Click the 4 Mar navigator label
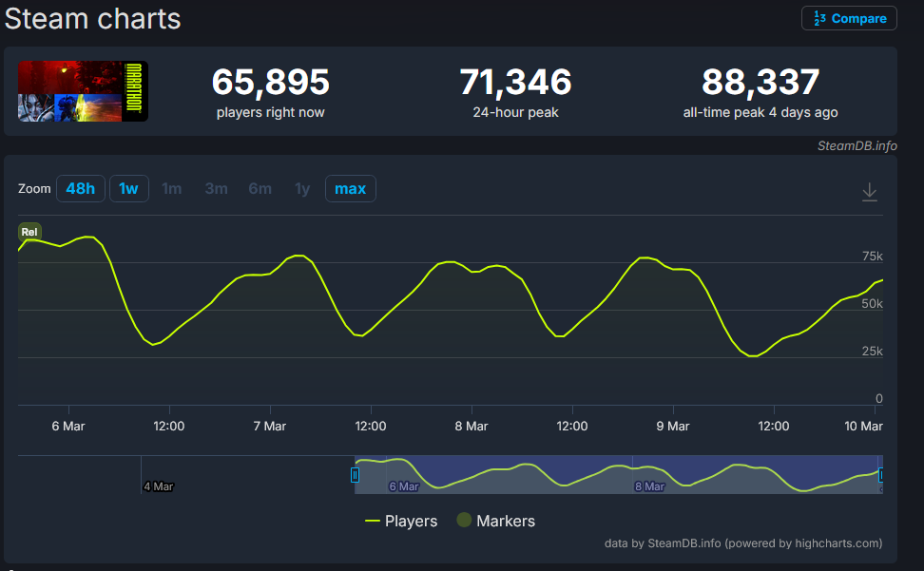The height and width of the screenshot is (571, 924). 159,486
